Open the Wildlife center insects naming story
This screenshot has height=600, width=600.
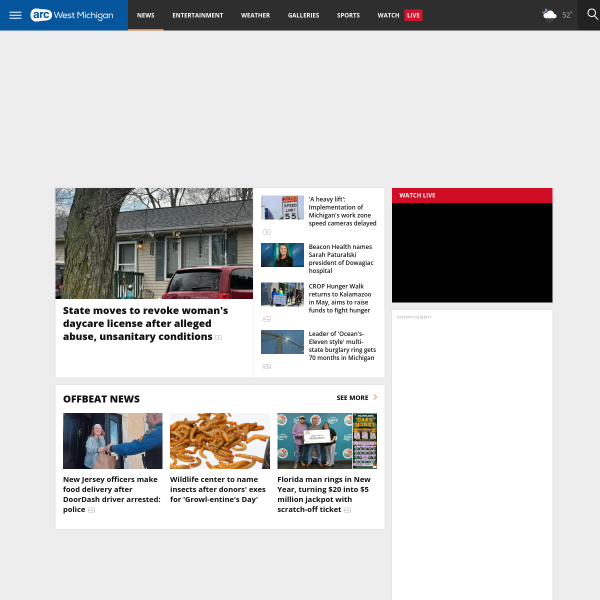coord(218,489)
